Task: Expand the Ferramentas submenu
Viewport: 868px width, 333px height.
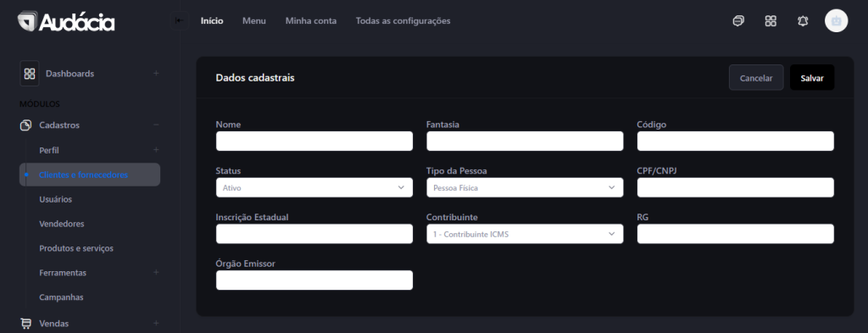Action: 156,273
